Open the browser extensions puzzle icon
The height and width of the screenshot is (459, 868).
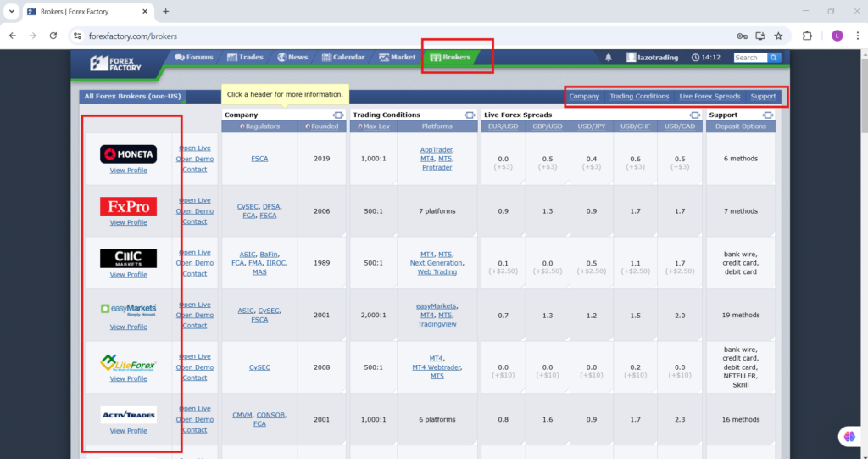(807, 36)
